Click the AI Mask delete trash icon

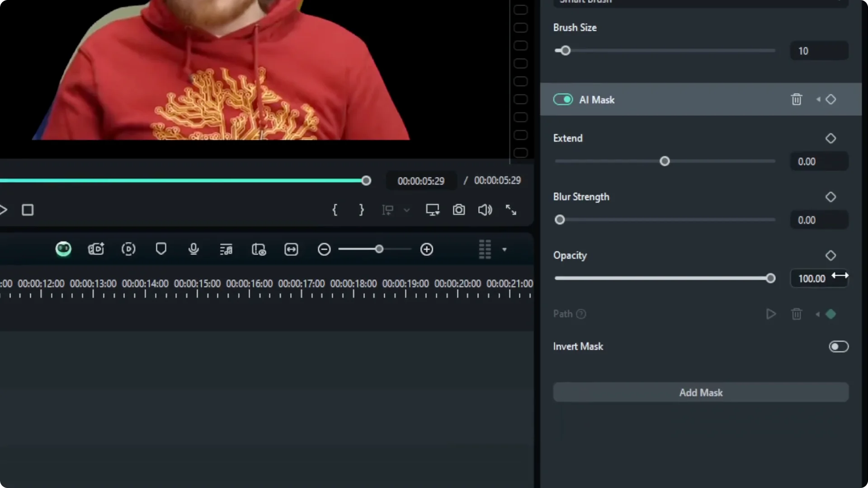pyautogui.click(x=797, y=99)
